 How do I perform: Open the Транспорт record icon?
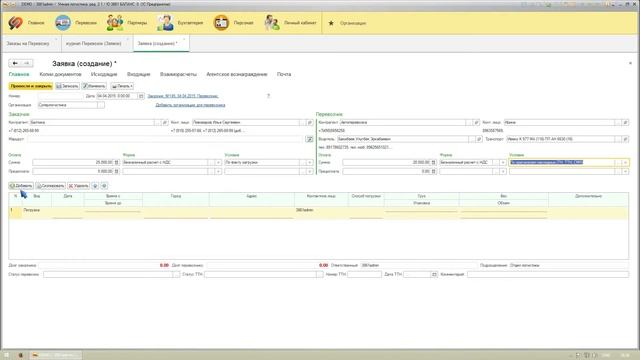click(625, 139)
